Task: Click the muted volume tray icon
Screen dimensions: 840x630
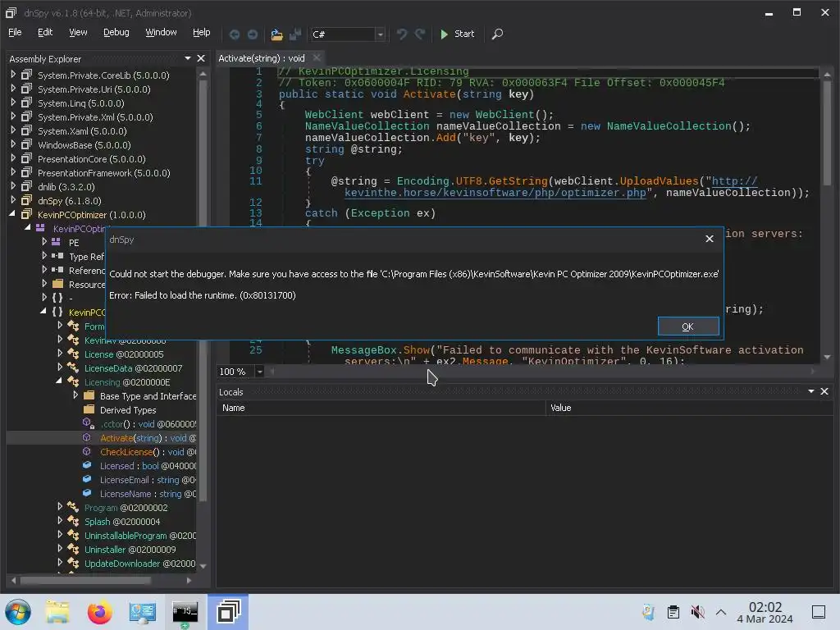Action: [697, 612]
